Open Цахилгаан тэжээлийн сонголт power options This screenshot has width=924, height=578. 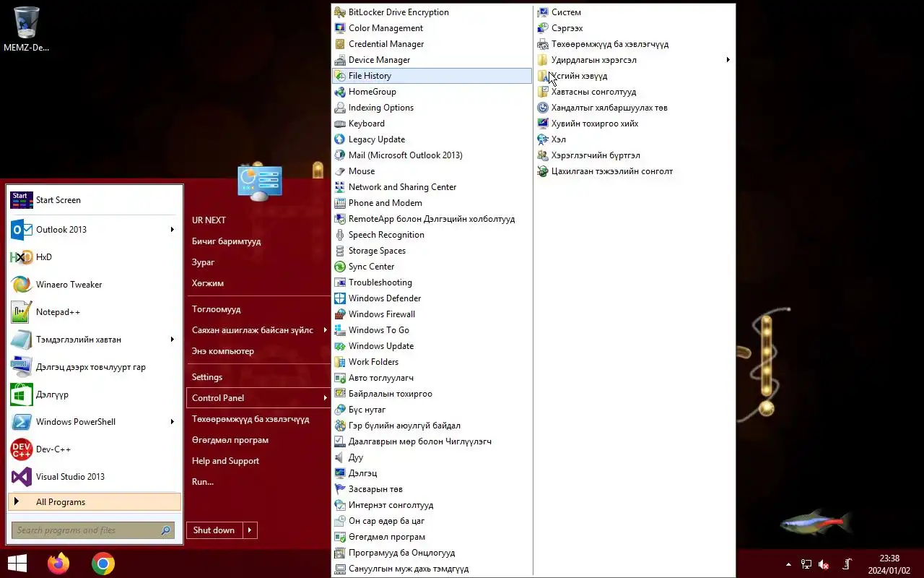tap(634, 171)
